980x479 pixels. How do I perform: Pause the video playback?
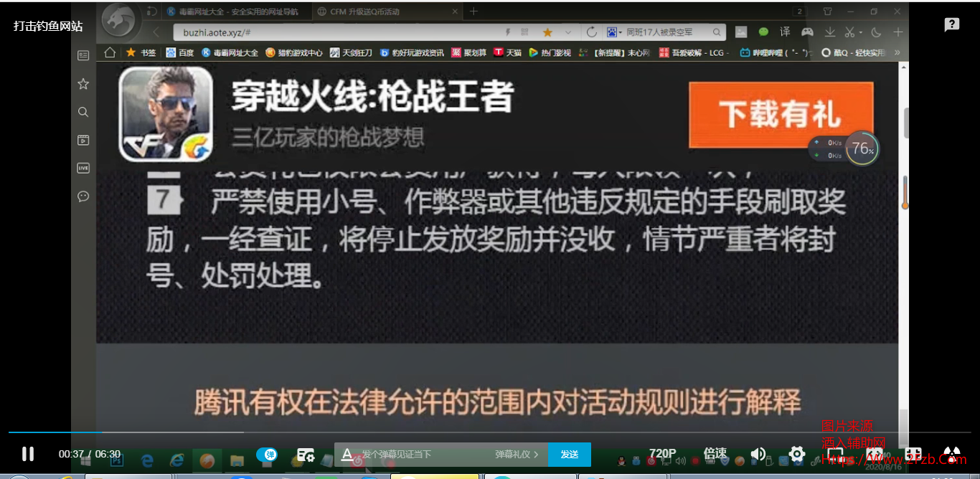(x=28, y=454)
